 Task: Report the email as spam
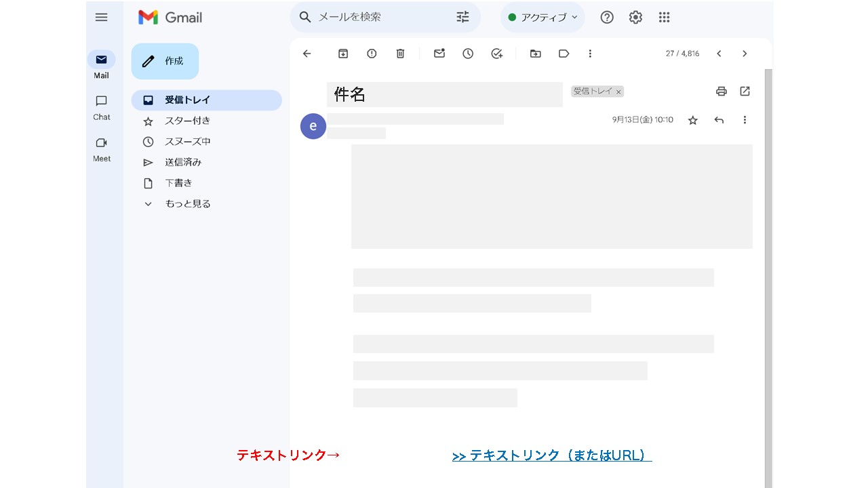pos(372,54)
